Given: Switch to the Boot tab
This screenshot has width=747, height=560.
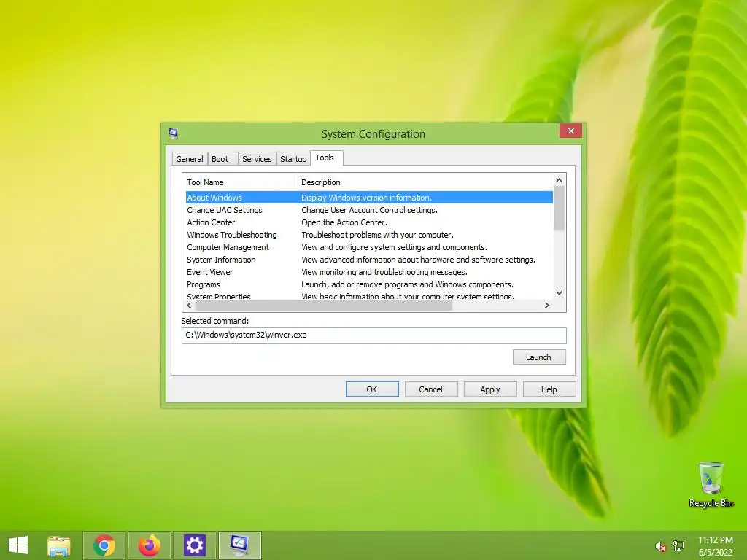Looking at the screenshot, I should [x=220, y=158].
